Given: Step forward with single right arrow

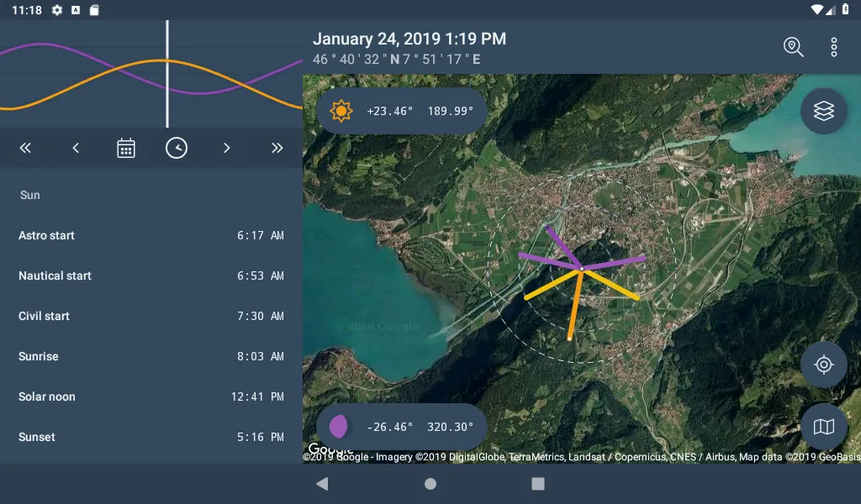Looking at the screenshot, I should [227, 149].
